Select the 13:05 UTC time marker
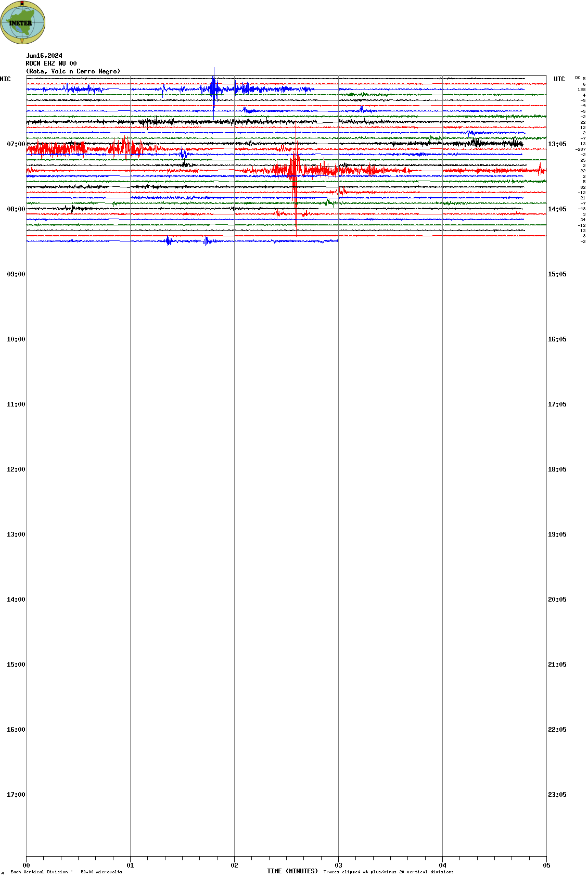 tap(557, 144)
